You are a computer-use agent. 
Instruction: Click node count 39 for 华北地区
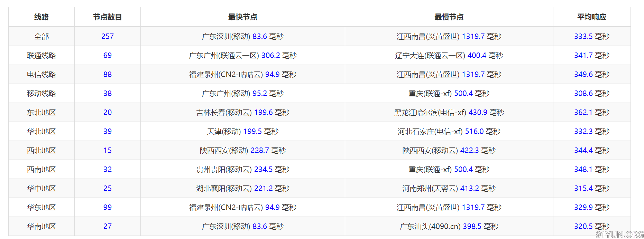[x=108, y=131]
